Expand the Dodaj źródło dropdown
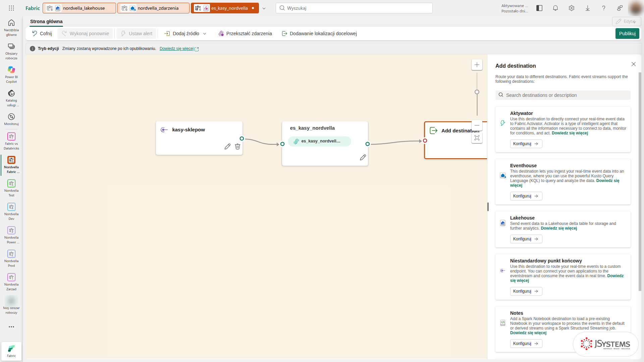This screenshot has height=362, width=644. tap(205, 34)
